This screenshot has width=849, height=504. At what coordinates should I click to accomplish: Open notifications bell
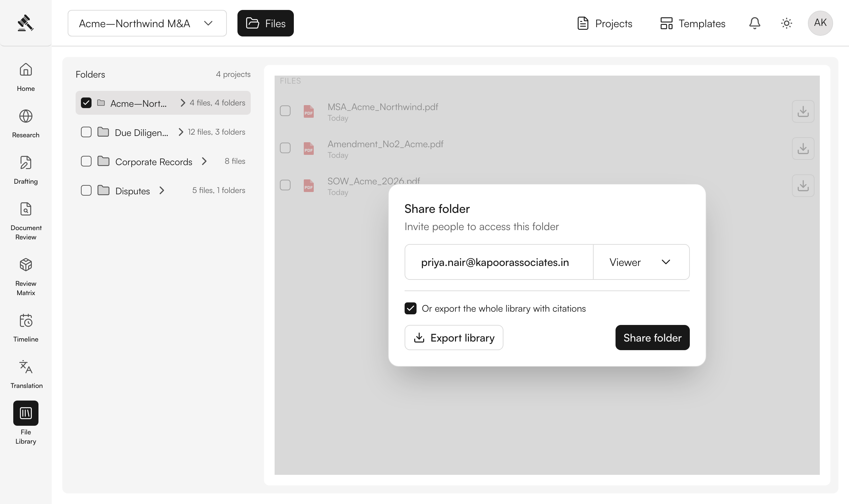[754, 23]
